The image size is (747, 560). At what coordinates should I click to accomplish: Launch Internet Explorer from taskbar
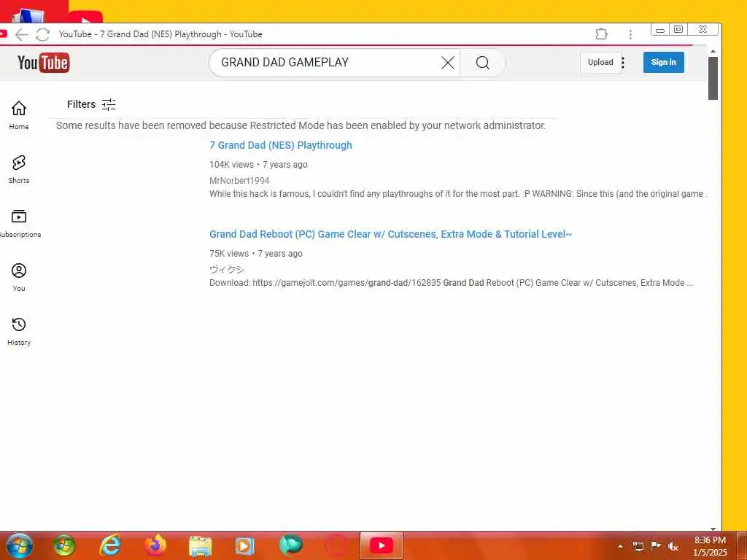tap(110, 545)
